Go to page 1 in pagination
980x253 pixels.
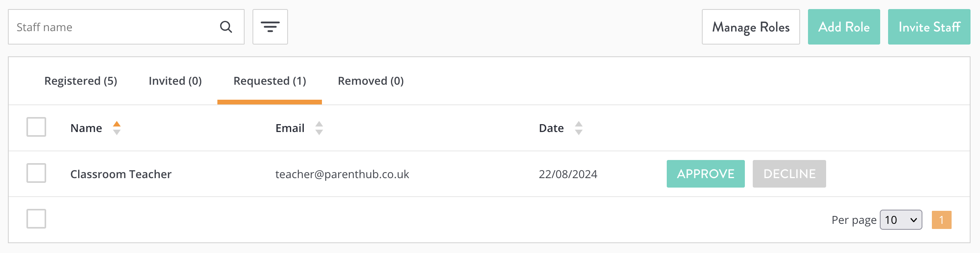[942, 220]
